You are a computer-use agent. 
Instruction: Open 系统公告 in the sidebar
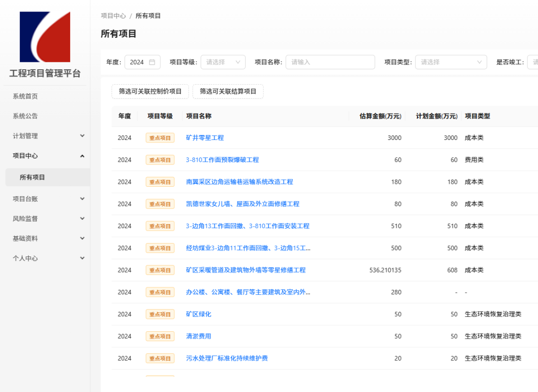tap(25, 116)
